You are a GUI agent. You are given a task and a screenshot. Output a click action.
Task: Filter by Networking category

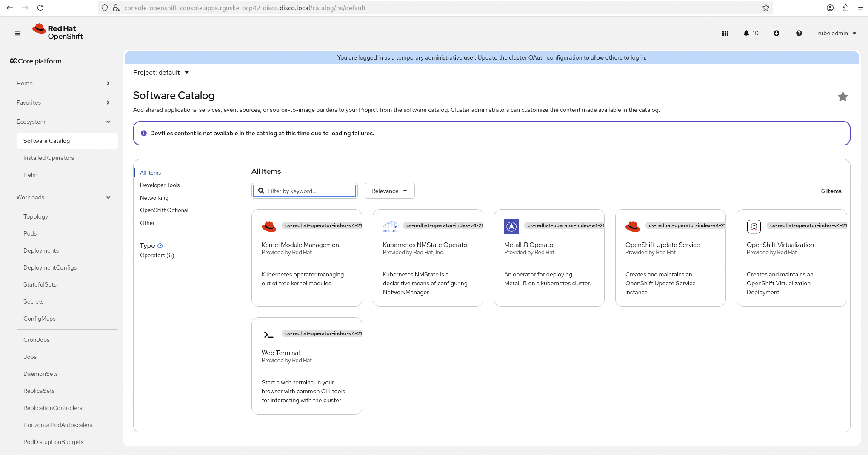(154, 198)
